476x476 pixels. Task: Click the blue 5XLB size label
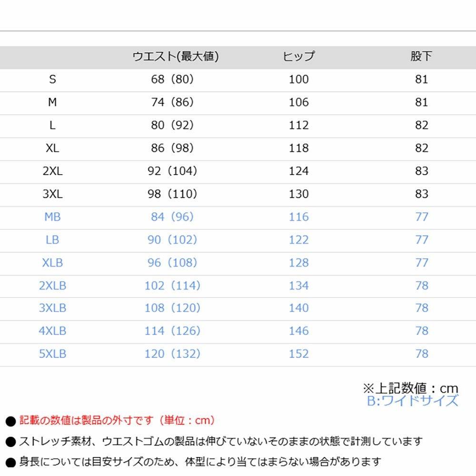click(52, 354)
